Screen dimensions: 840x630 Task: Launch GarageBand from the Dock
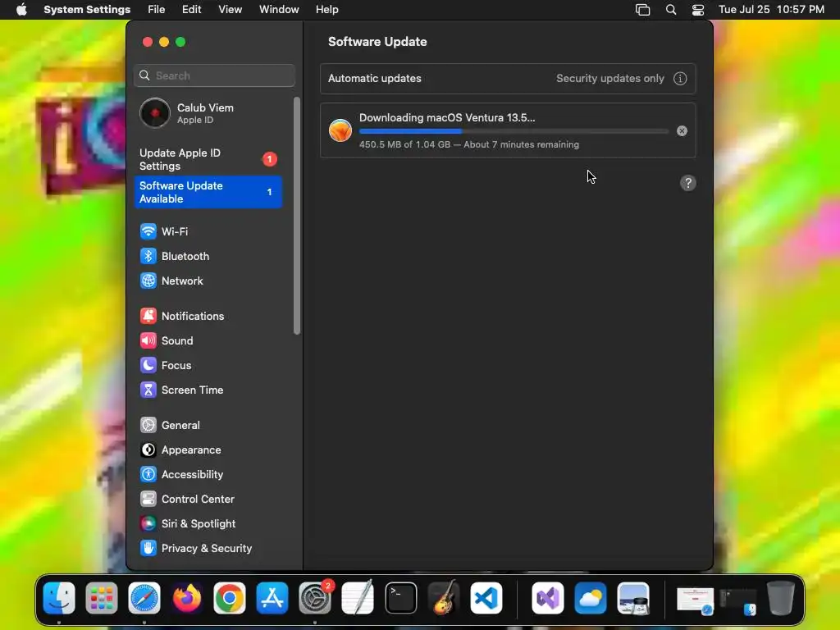[444, 598]
